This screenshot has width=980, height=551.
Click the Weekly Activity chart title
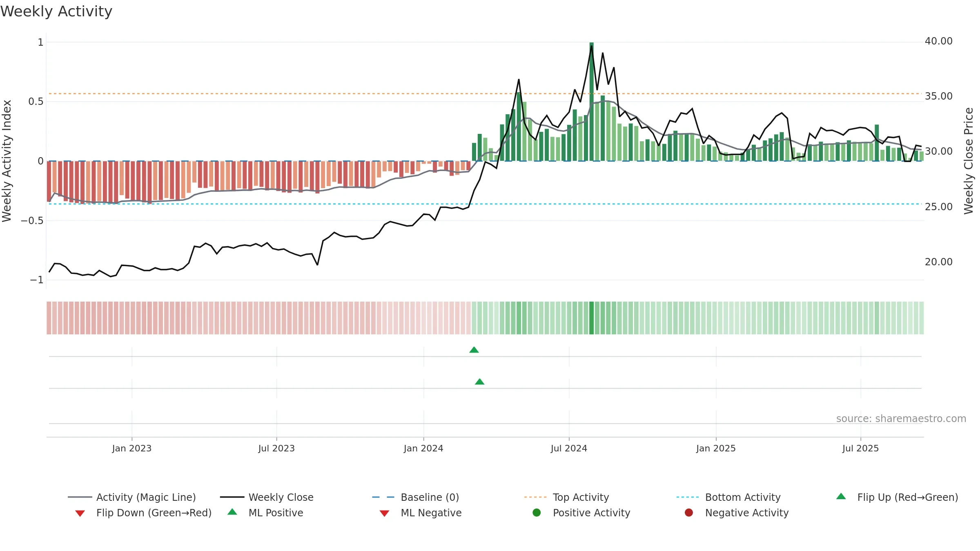pyautogui.click(x=56, y=11)
